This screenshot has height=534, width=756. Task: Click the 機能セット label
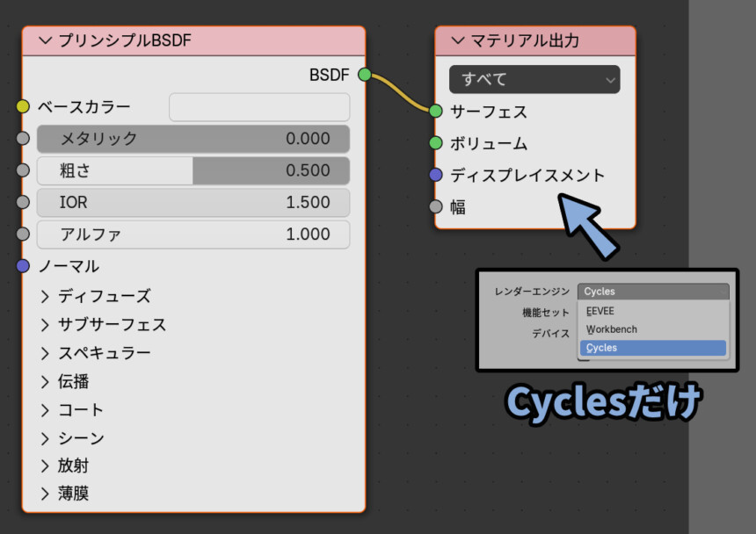546,313
